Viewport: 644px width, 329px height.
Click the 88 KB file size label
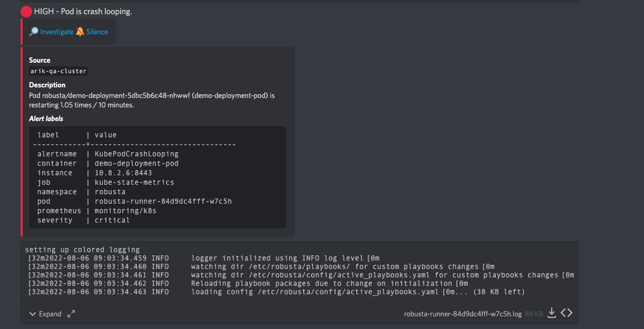(534, 314)
